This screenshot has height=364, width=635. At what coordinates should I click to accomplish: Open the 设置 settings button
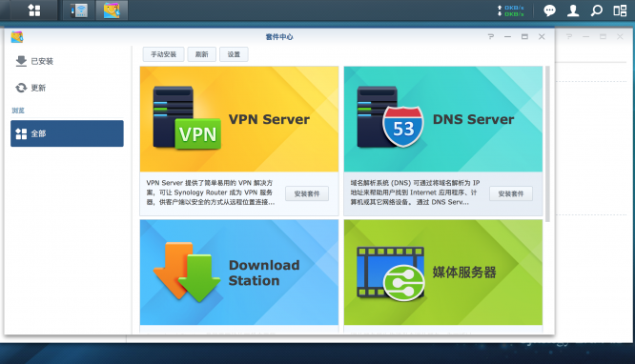point(234,54)
